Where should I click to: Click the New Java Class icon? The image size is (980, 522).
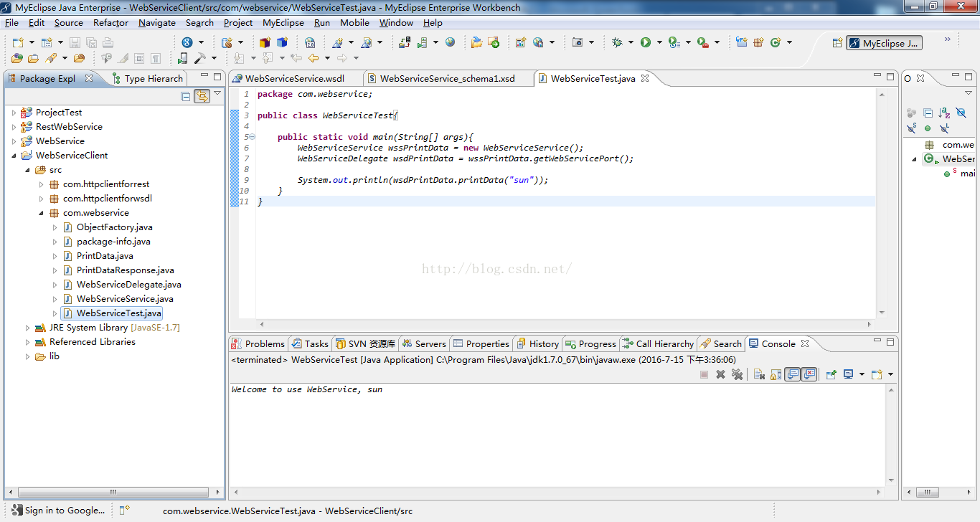775,42
